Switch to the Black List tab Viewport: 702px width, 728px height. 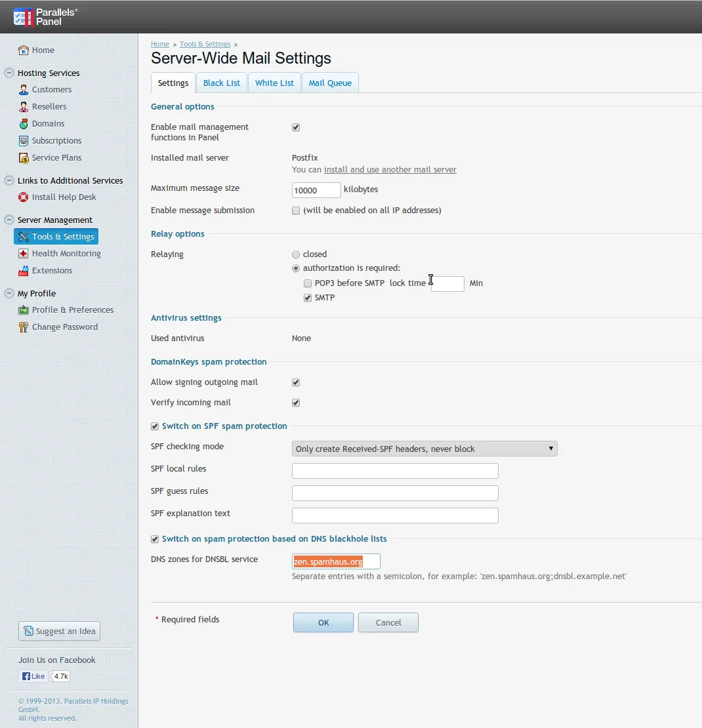[x=222, y=83]
